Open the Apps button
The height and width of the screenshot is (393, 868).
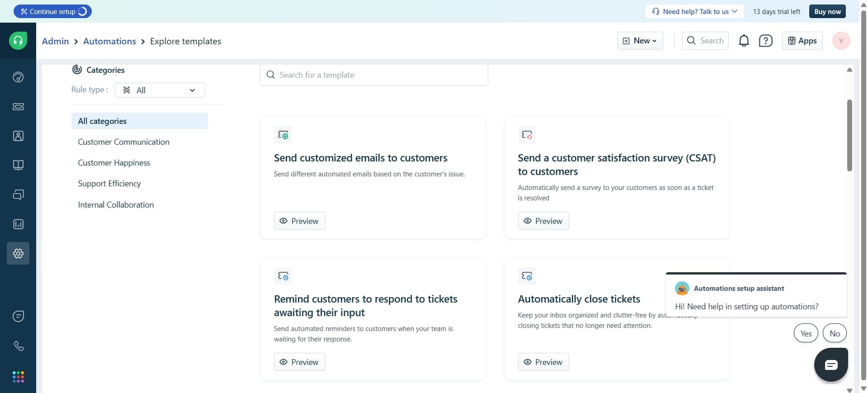pos(802,41)
